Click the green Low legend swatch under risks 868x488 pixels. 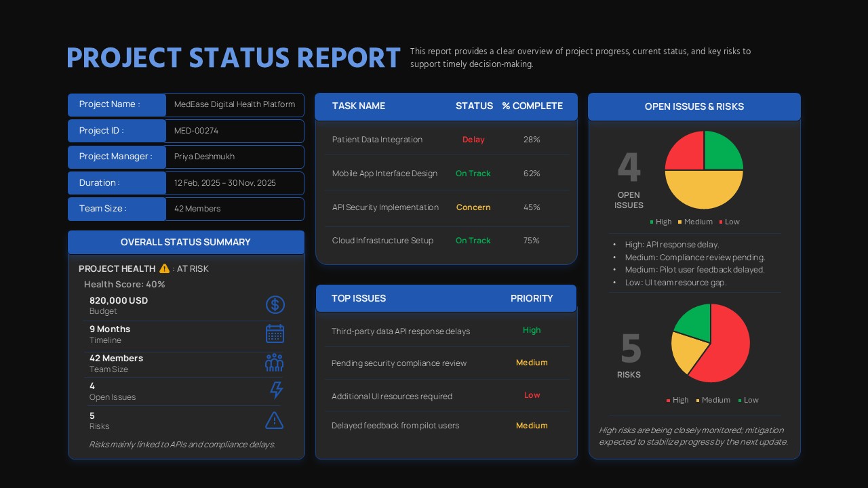point(740,401)
